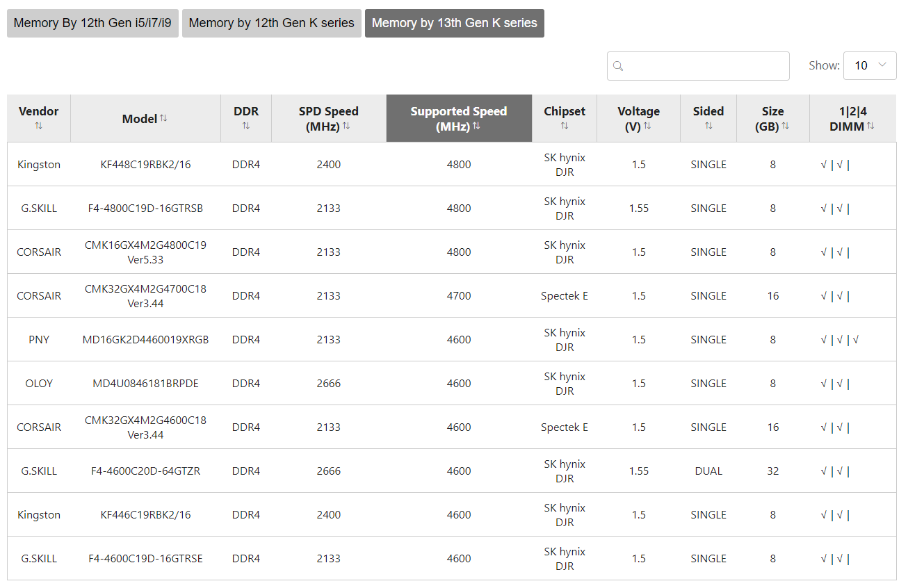Screen dimensions: 908x588
Task: Switch to Memory By 12th Gen i5/i7/i9 tab
Action: 92,23
